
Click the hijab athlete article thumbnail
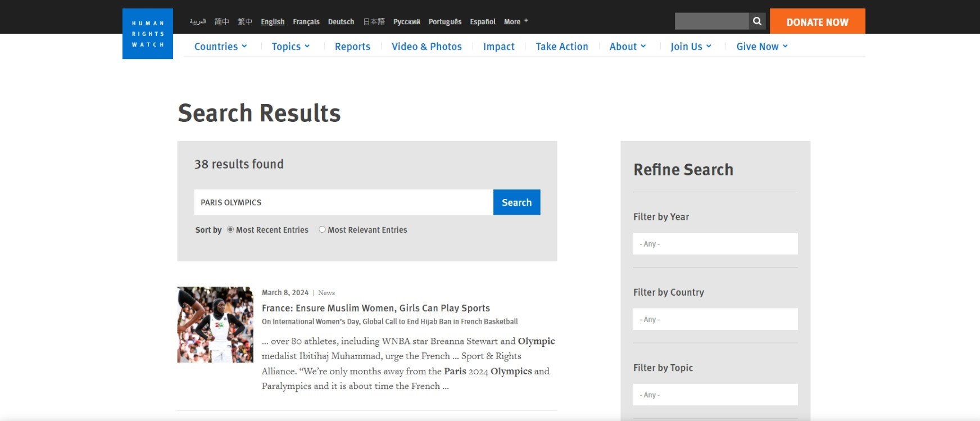pos(215,324)
